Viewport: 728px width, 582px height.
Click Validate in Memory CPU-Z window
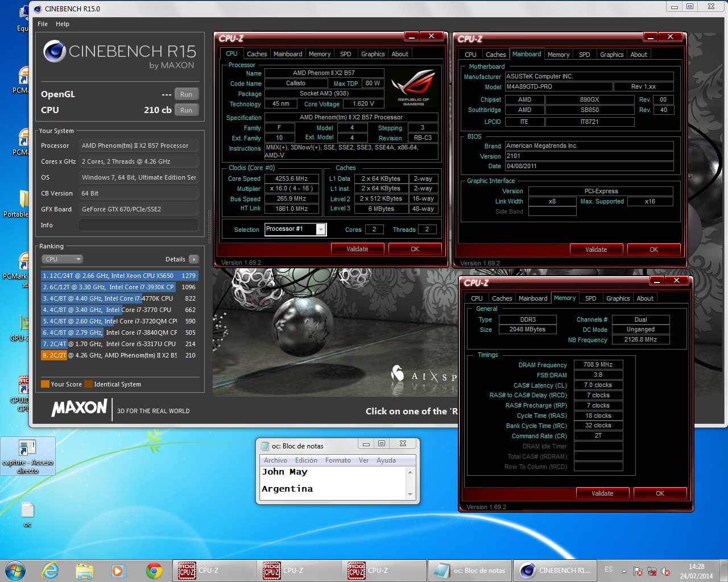tap(602, 493)
